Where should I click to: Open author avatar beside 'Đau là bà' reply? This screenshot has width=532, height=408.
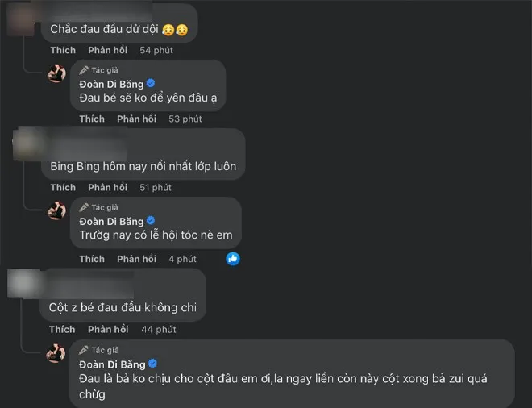[x=56, y=353]
